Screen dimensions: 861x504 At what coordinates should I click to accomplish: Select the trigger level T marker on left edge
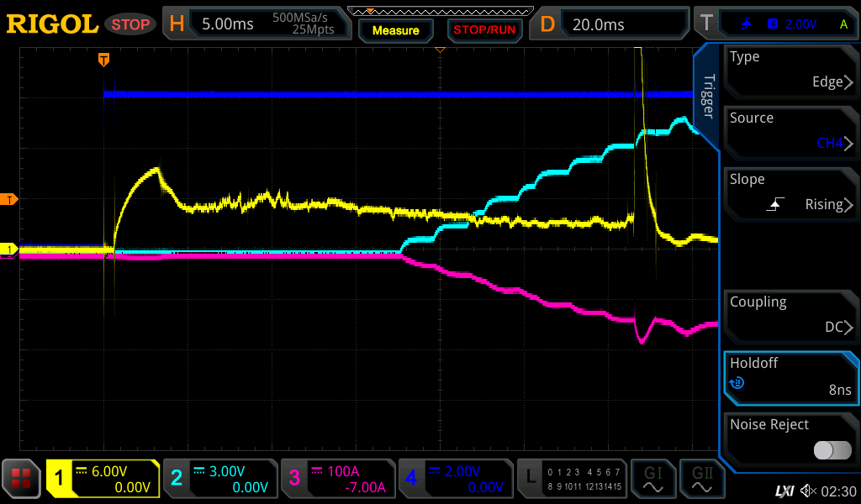pos(10,199)
